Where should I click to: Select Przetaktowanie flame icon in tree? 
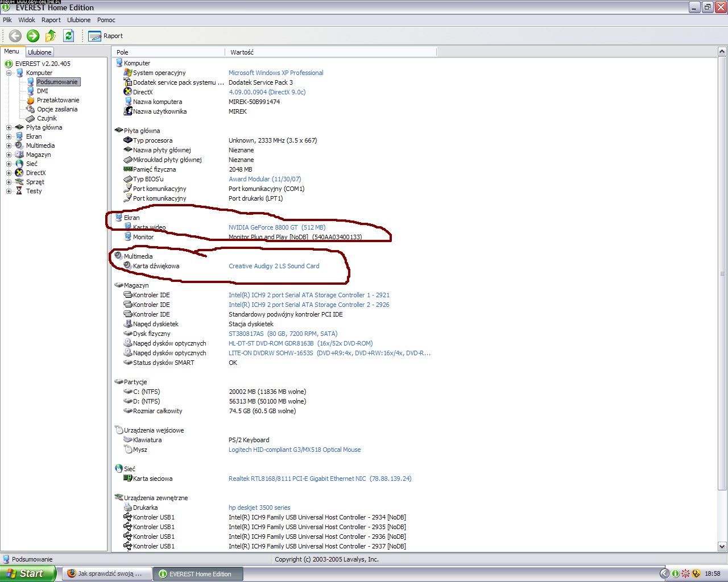coord(30,100)
